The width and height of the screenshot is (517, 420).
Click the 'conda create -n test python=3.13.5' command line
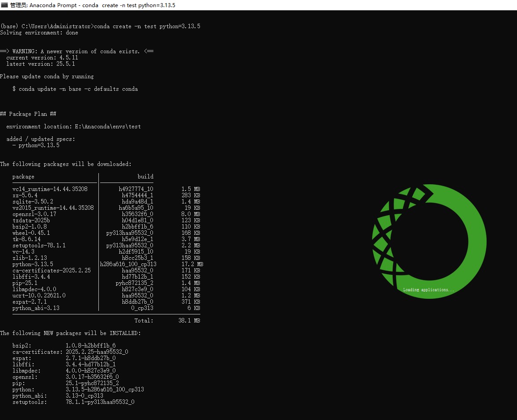coord(147,26)
